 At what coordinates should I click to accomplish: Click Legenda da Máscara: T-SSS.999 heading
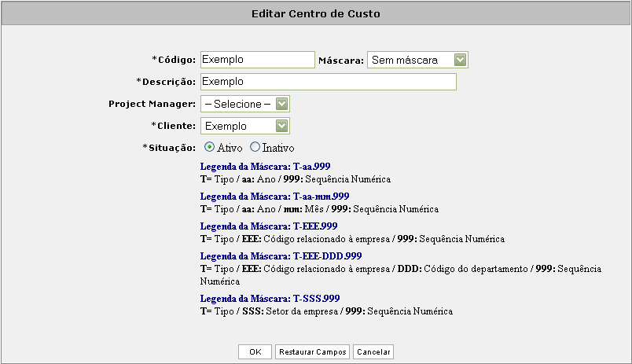pos(270,299)
